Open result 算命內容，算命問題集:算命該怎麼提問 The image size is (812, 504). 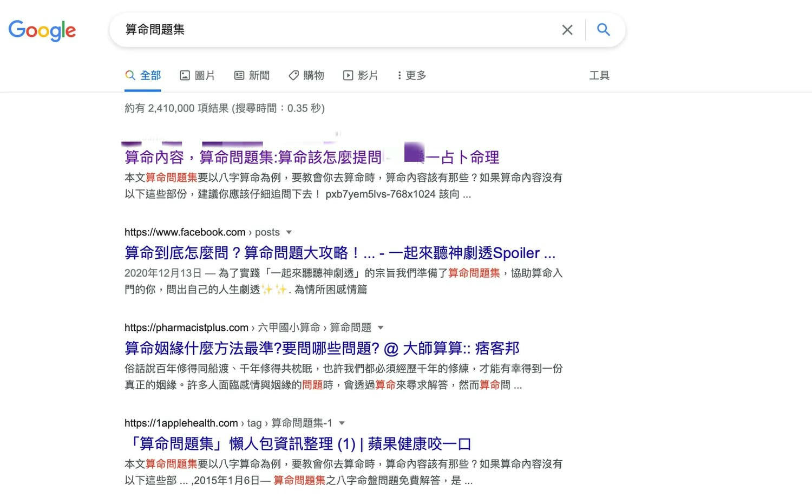(312, 158)
